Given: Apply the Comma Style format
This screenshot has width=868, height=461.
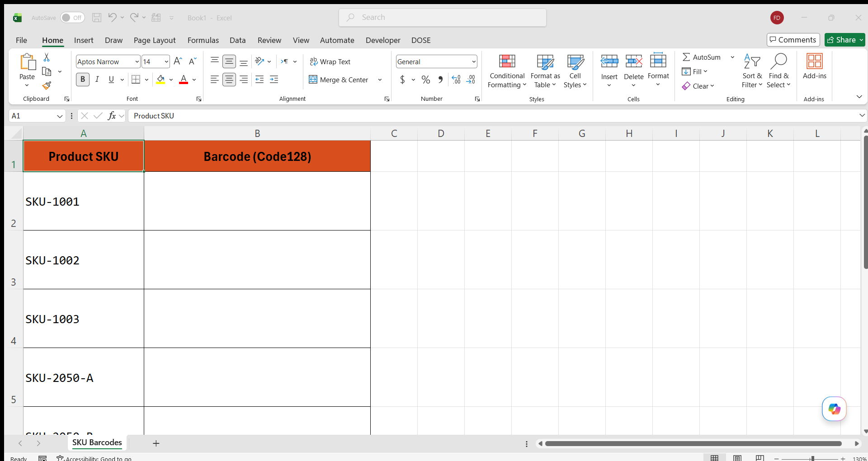Looking at the screenshot, I should click(440, 80).
